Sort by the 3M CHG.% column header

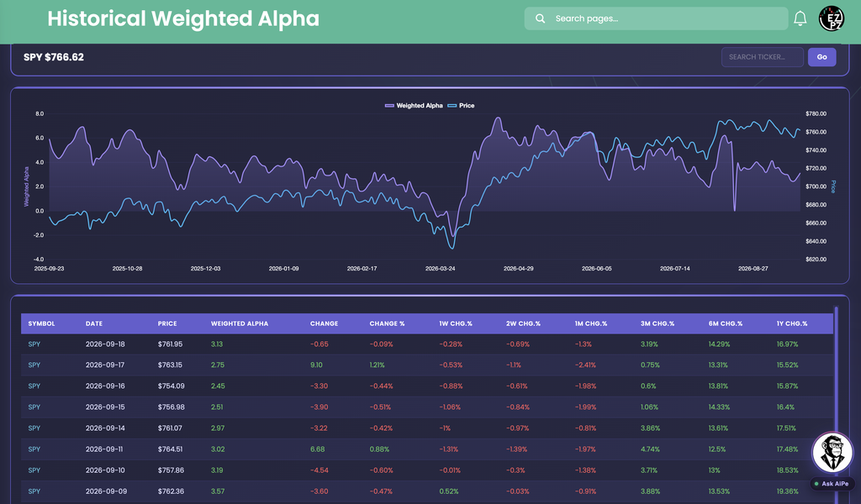pyautogui.click(x=658, y=323)
